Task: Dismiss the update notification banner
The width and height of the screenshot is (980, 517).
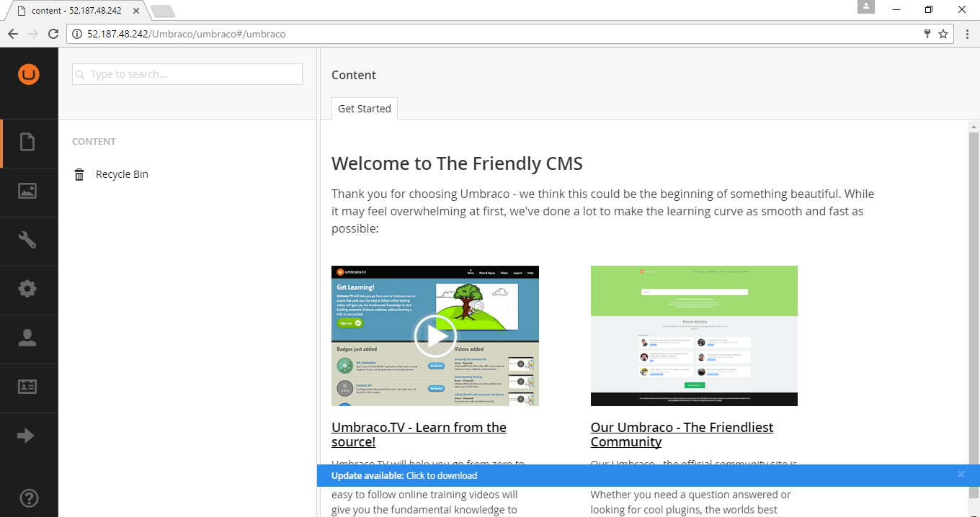Action: (961, 475)
